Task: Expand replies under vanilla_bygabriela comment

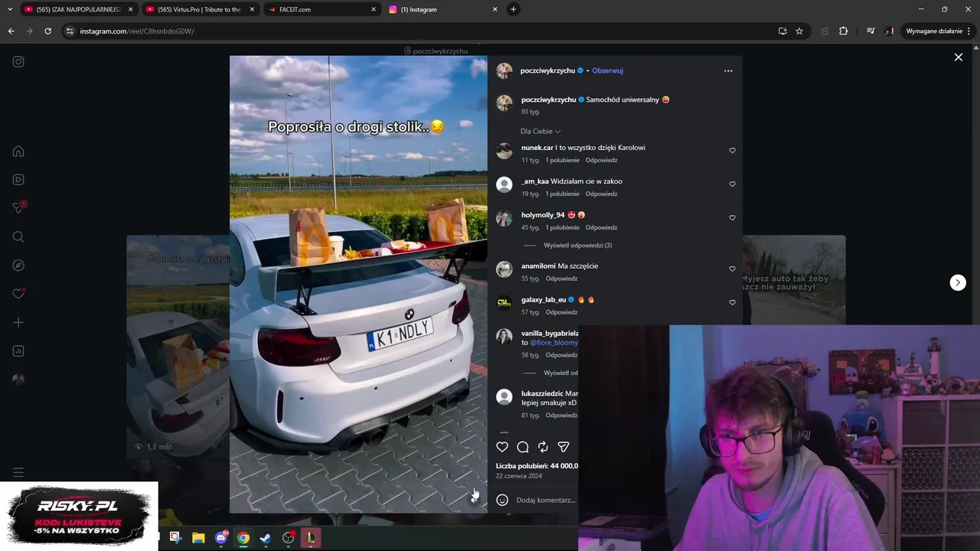Action: 560,373
